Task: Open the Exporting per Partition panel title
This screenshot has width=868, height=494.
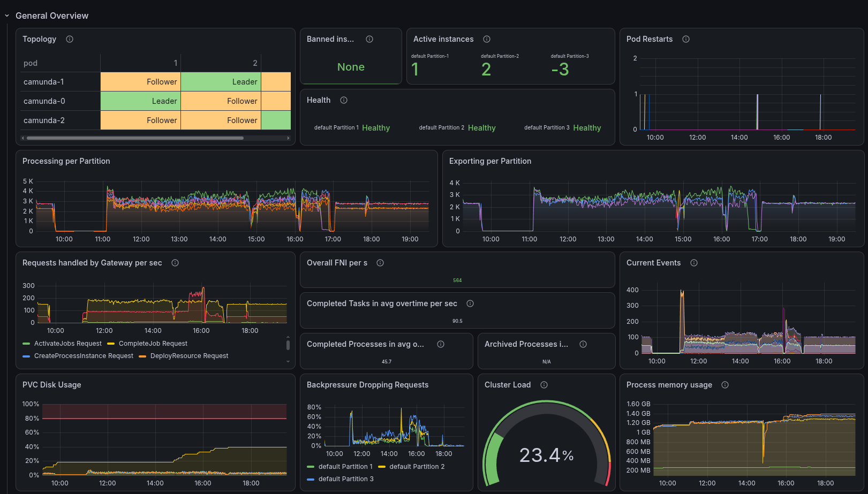Action: pos(490,161)
